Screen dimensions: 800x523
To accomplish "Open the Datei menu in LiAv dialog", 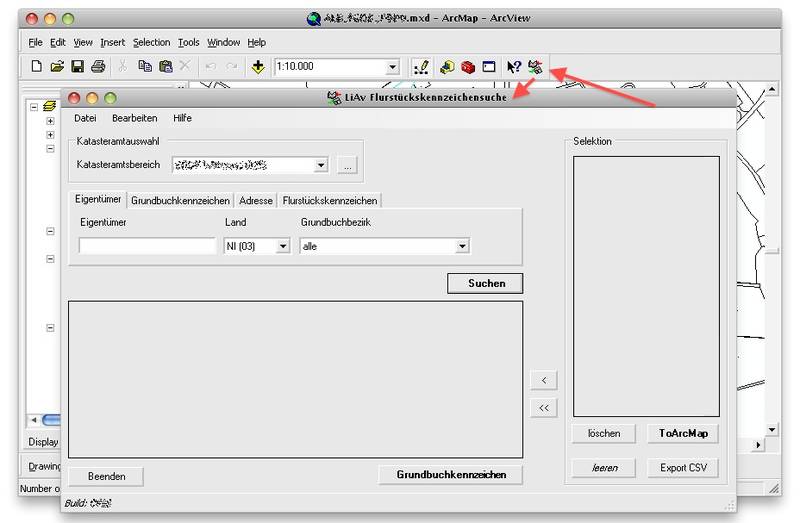I will [85, 118].
